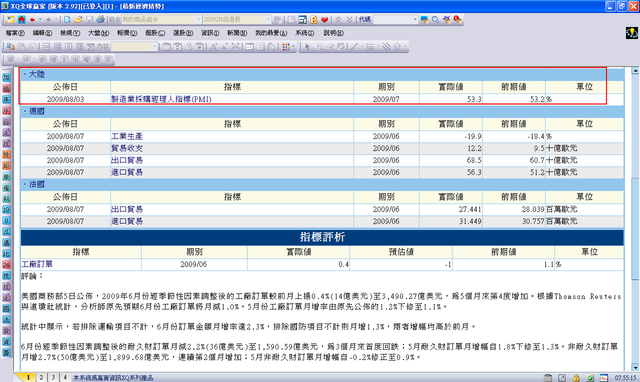Open the 說明(H) menu
Image resolution: width=640 pixels, height=382 pixels.
(333, 33)
